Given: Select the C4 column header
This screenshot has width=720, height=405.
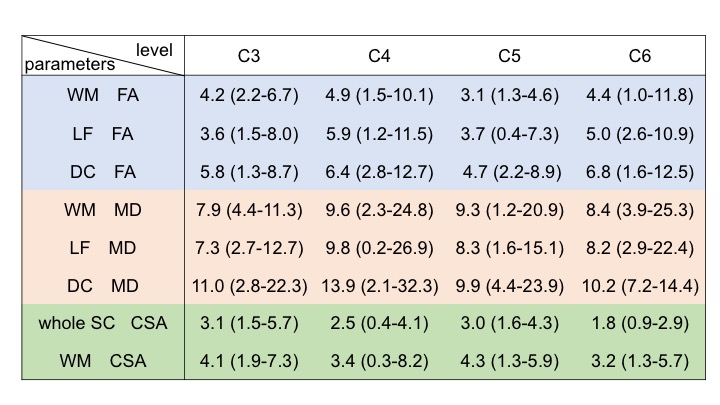Looking at the screenshot, I should [379, 57].
